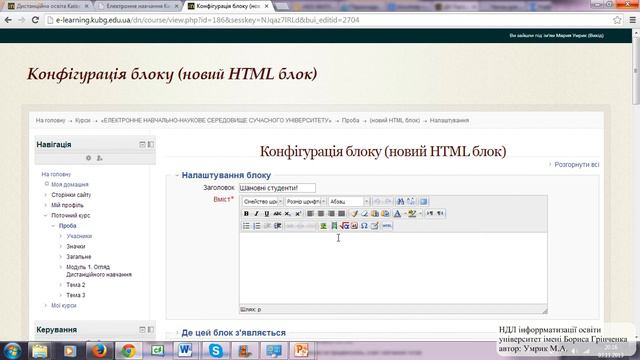Open the highlight color picker arrow

420,213
